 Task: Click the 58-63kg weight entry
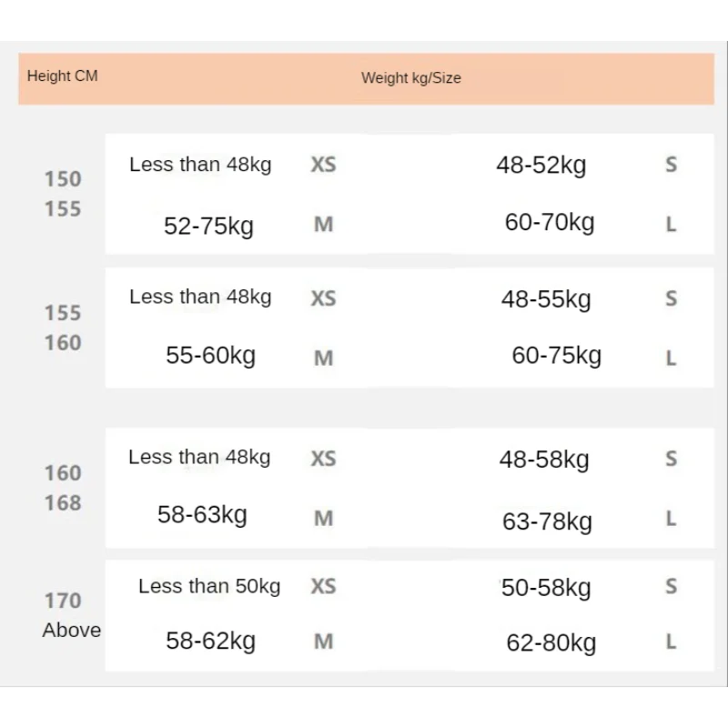tap(202, 515)
